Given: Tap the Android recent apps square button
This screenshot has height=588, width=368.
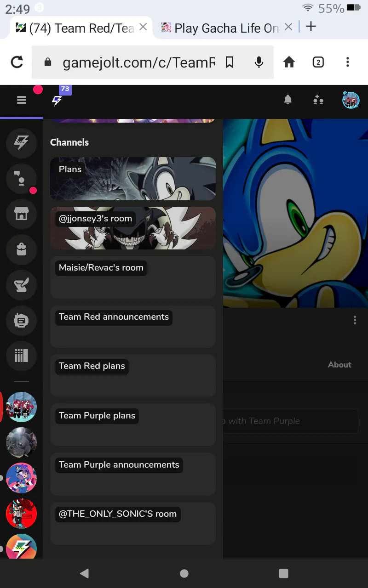Looking at the screenshot, I should [284, 573].
